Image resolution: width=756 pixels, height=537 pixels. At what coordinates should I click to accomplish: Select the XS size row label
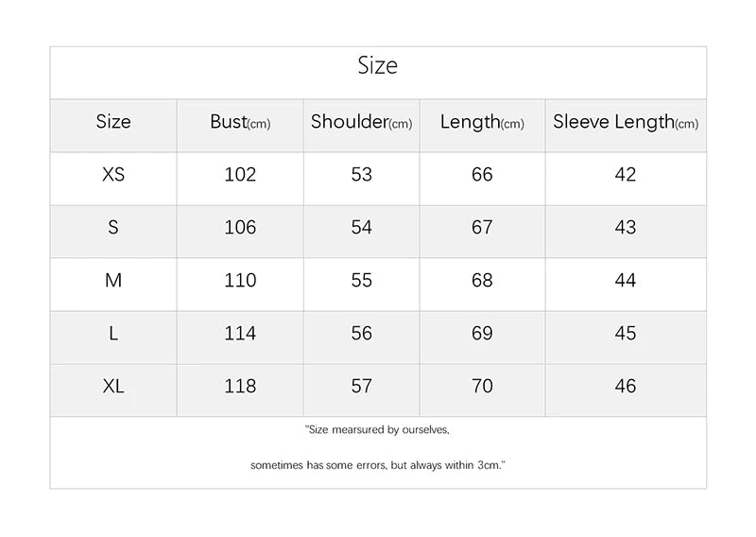click(113, 175)
